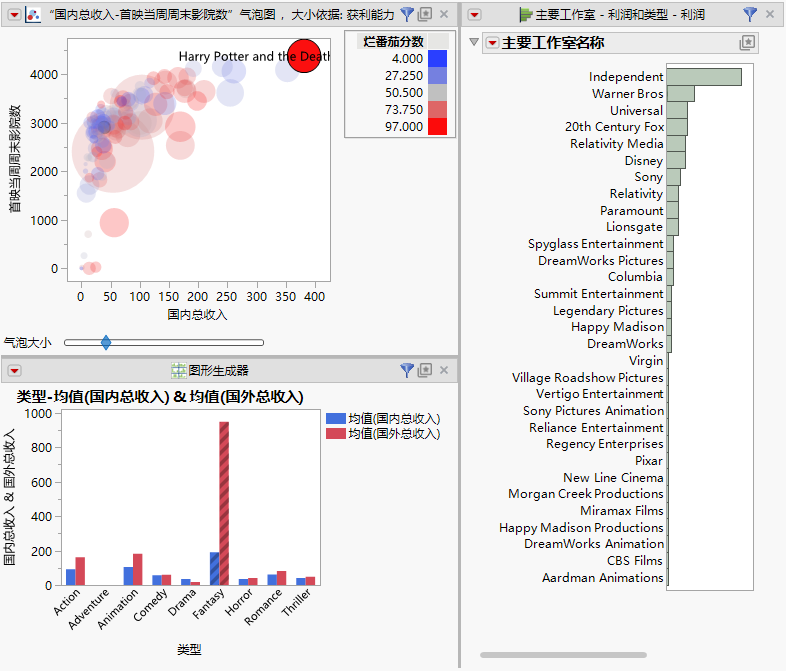This screenshot has width=786, height=671.
Task: Click the horizontal scrollbar below studio chart
Action: point(563,655)
